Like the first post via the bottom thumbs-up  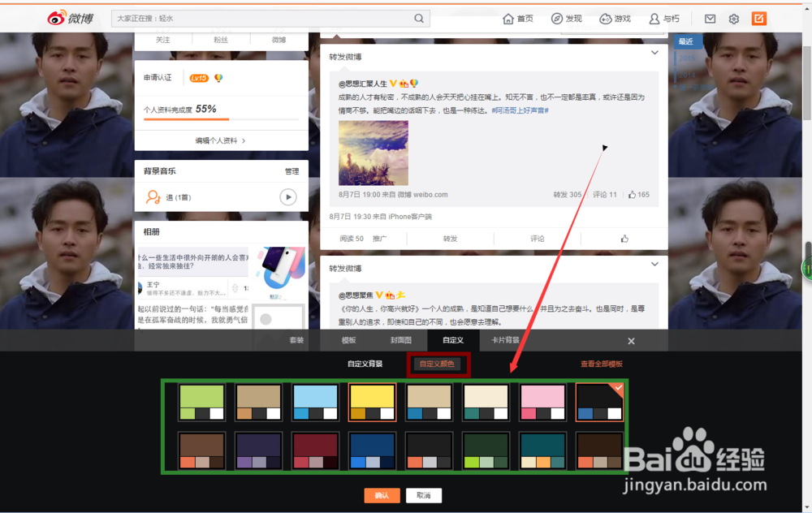coord(624,239)
